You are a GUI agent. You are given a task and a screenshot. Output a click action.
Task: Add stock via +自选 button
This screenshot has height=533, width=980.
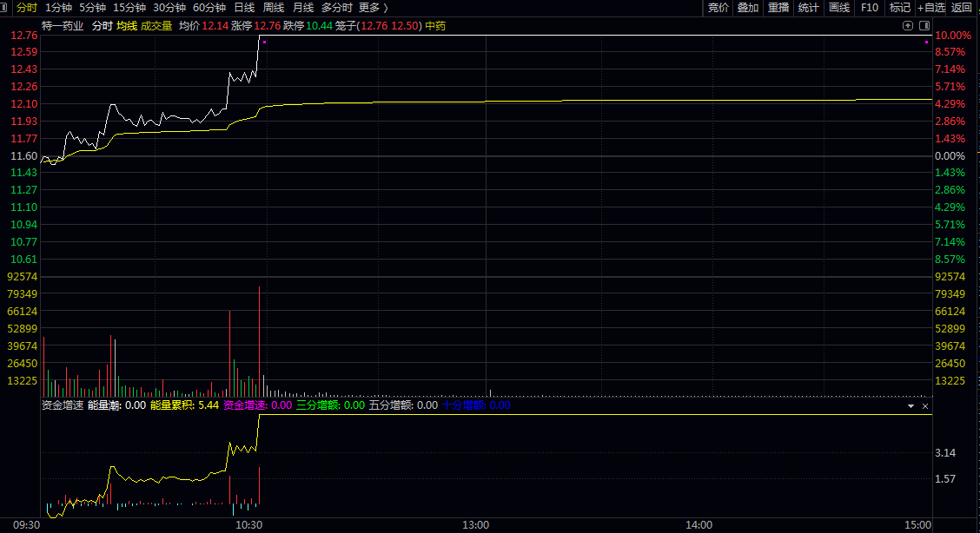(x=931, y=8)
